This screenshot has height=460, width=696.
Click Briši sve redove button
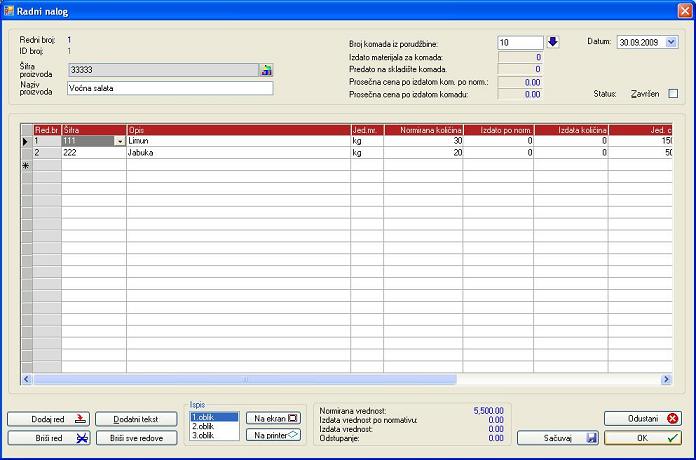tap(137, 438)
